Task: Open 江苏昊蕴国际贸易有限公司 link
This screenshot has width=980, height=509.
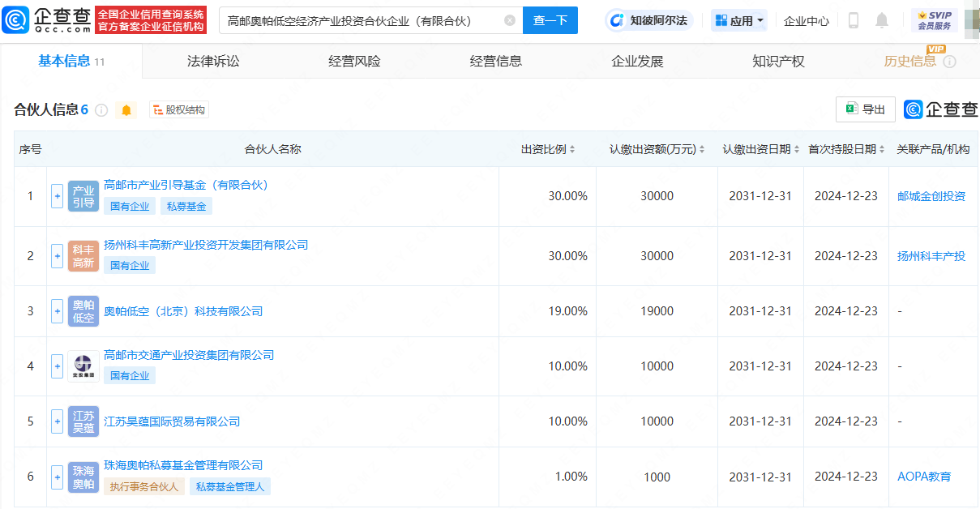Action: coord(172,421)
